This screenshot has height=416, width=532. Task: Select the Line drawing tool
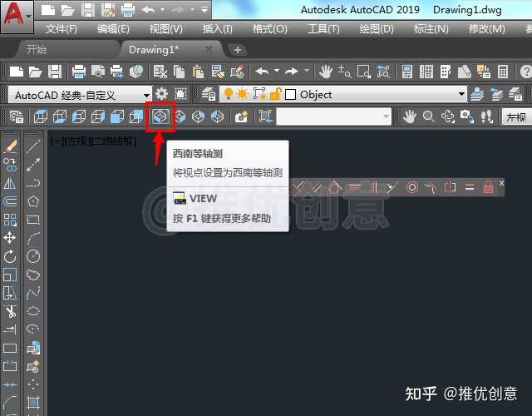[33, 146]
